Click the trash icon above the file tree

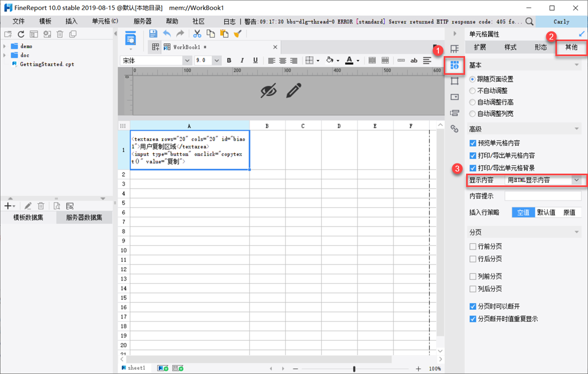60,34
